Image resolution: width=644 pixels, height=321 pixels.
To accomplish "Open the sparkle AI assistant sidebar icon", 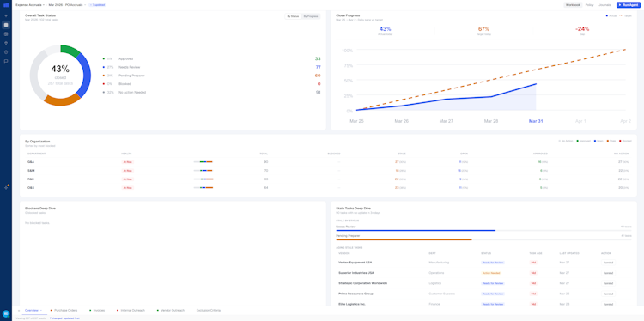I will 6,187.
